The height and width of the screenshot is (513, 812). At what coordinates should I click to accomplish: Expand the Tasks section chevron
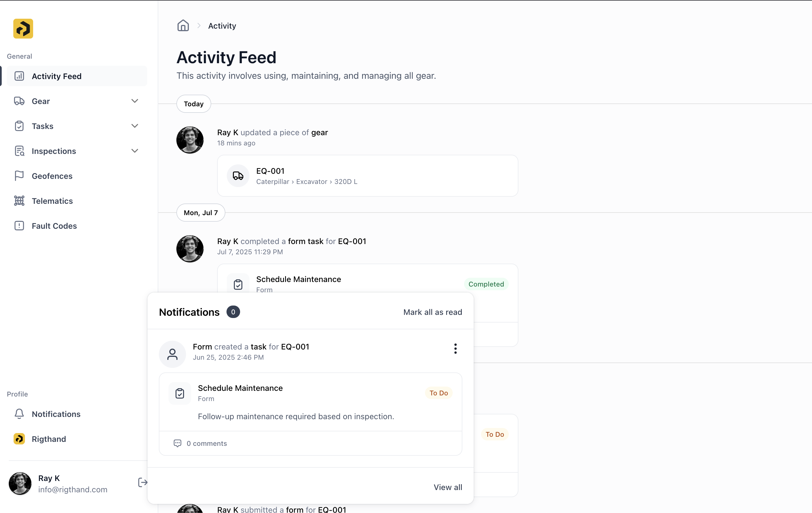pos(135,126)
